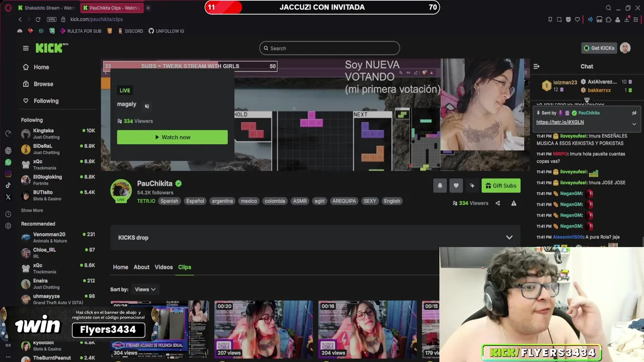Add page to bookmarks heart icon
Viewport: 644px width, 362px height.
point(578,20)
